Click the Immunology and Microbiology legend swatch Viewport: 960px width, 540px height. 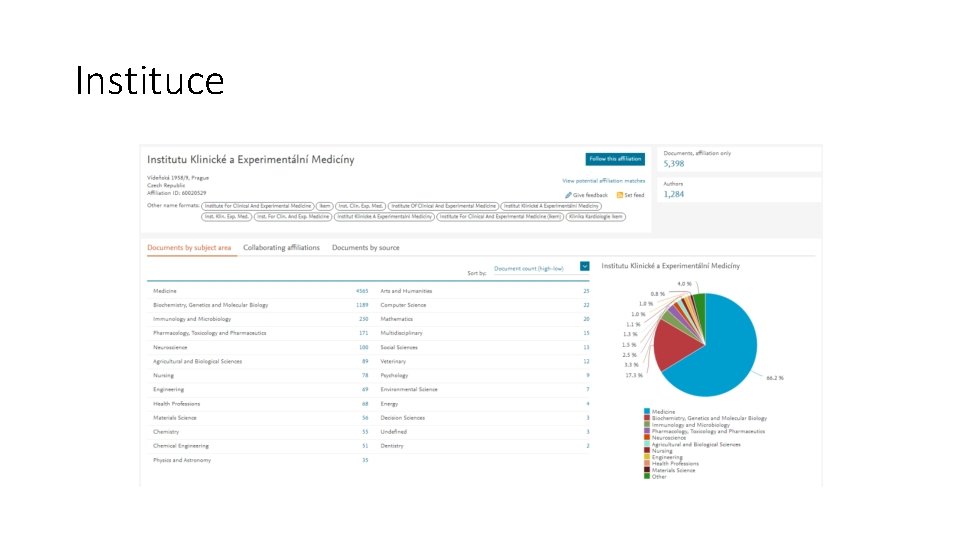pos(647,424)
